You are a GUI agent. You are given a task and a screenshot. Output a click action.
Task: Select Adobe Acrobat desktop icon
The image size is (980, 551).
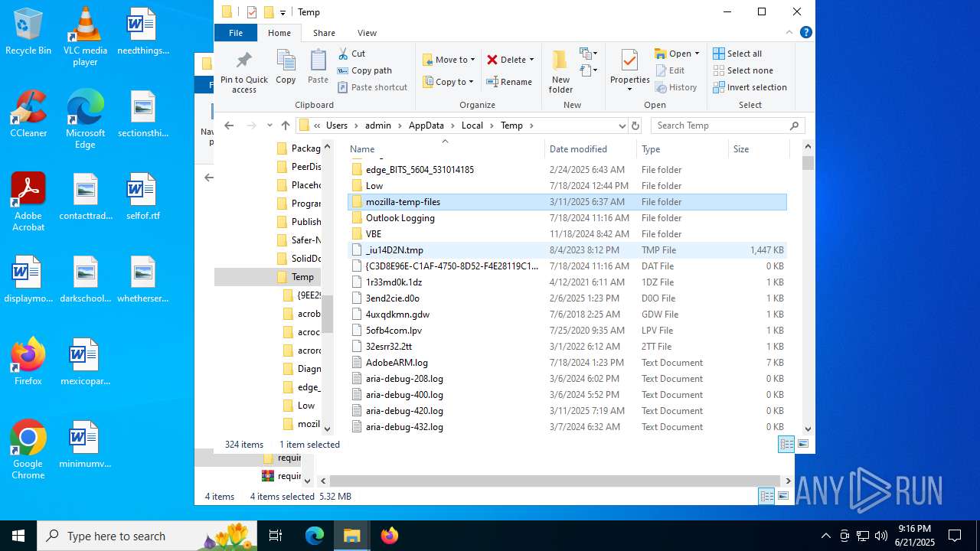tap(28, 202)
